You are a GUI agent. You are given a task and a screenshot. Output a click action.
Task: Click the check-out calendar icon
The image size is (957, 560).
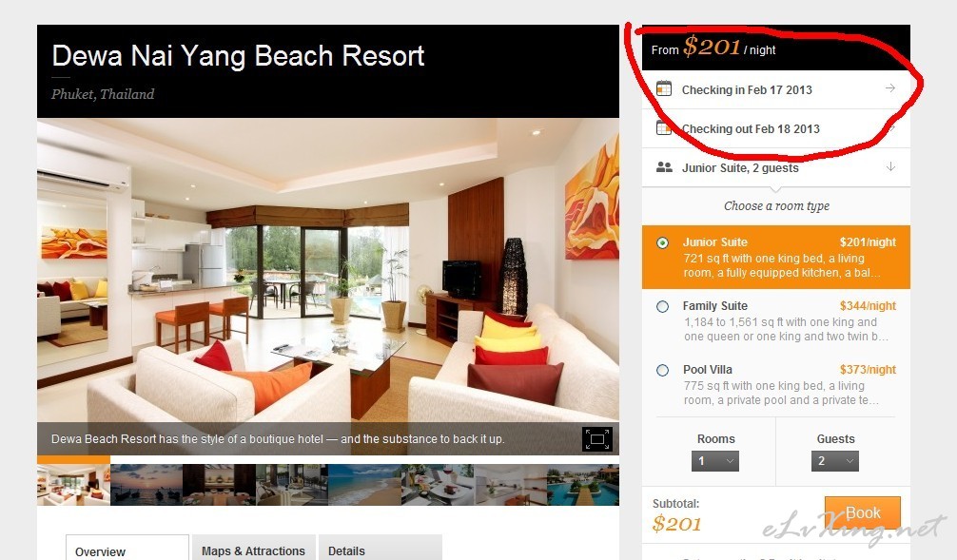coord(663,128)
